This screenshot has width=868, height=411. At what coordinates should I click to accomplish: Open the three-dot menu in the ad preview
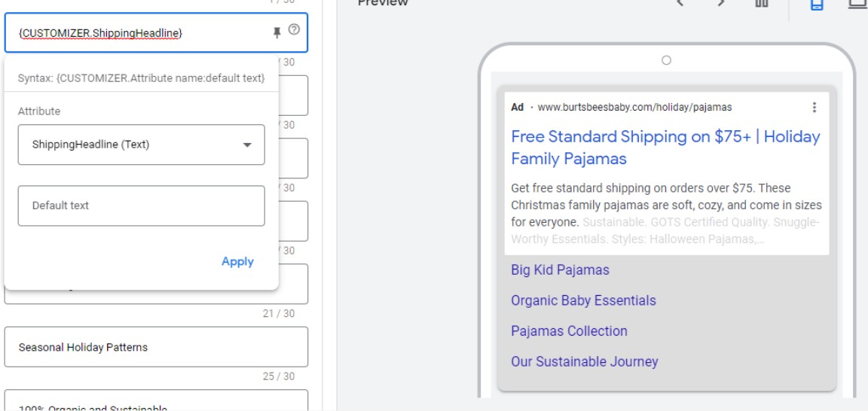pyautogui.click(x=814, y=108)
